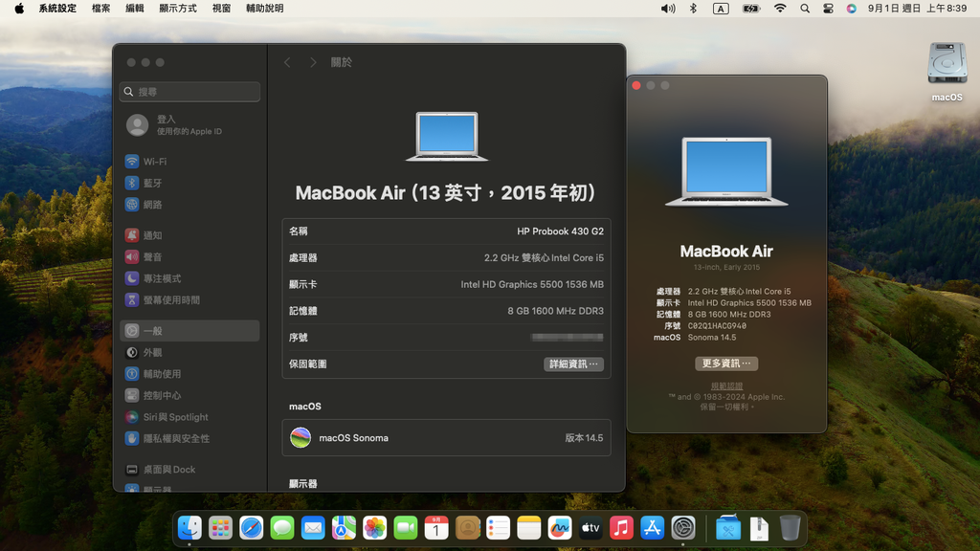Select 輔助使用 in settings sidebar
The height and width of the screenshot is (551, 980).
(x=190, y=374)
